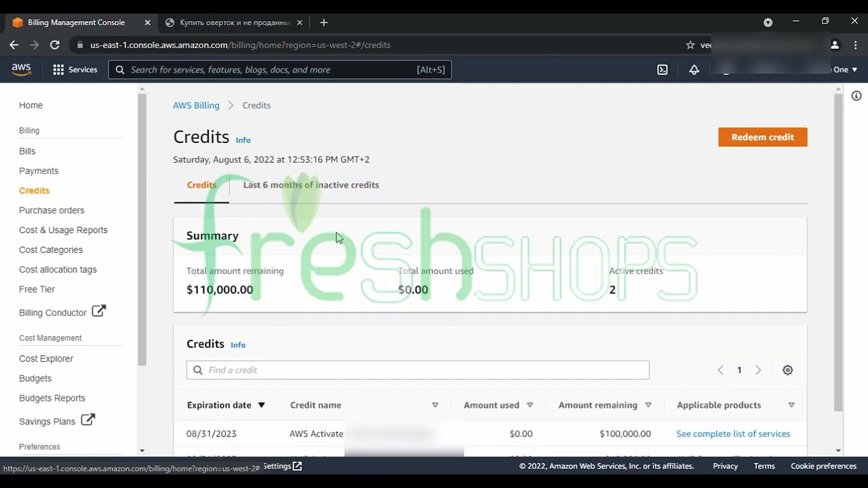This screenshot has height=488, width=868.
Task: Click the AWS services search box
Action: tap(279, 70)
